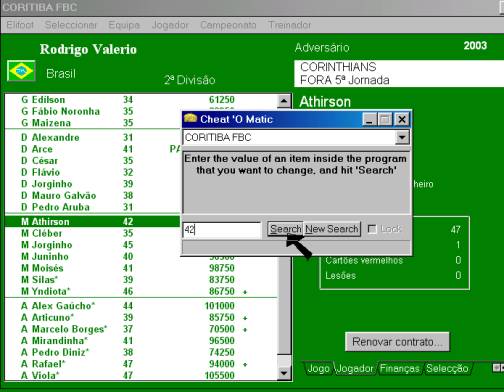
Task: Close the Cheat 'O Matic window
Action: pyautogui.click(x=402, y=119)
